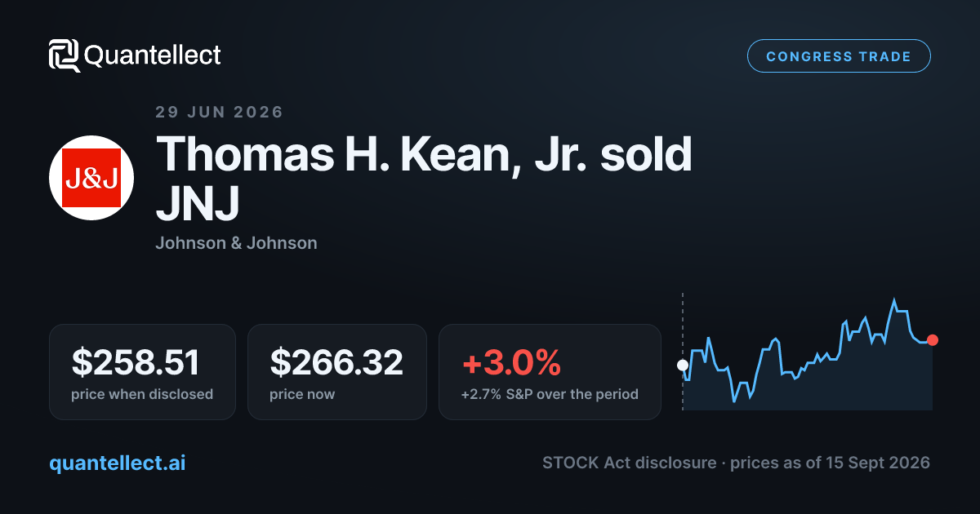Viewport: 980px width, 514px height.
Task: Click the dashed disclosure line on chart
Action: (x=683, y=351)
